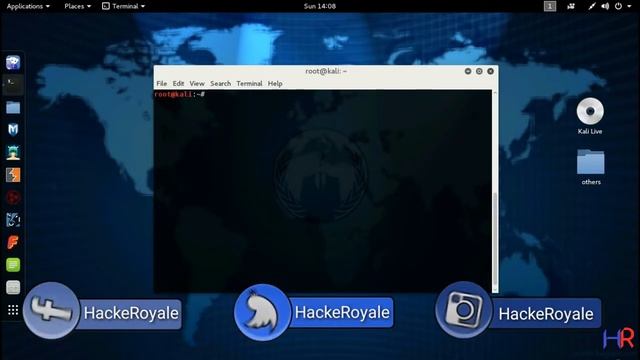Image resolution: width=640 pixels, height=360 pixels.
Task: Open the users accessibility icon in top bar
Action: [x=571, y=6]
